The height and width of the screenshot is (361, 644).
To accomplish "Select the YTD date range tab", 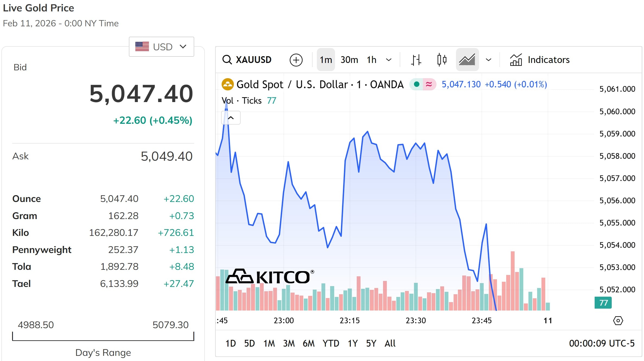I will click(331, 343).
